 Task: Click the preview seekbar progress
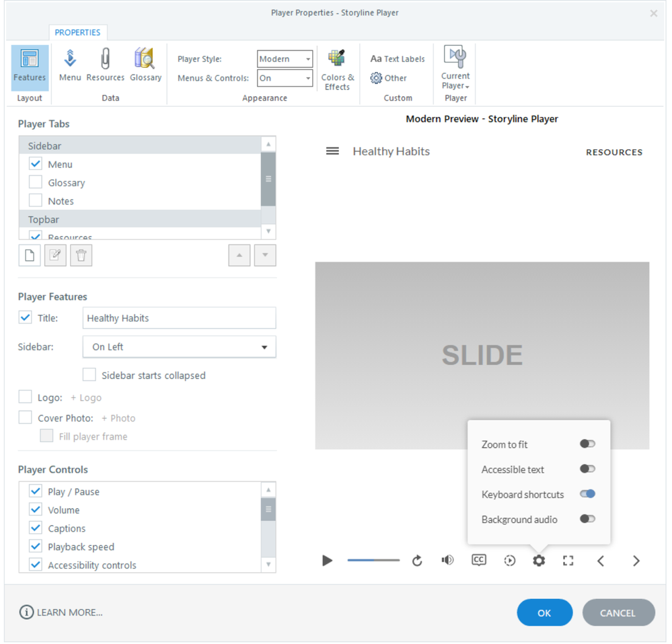coord(373,560)
